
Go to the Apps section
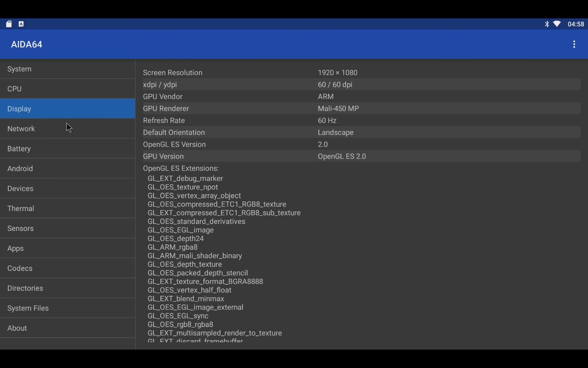68,248
